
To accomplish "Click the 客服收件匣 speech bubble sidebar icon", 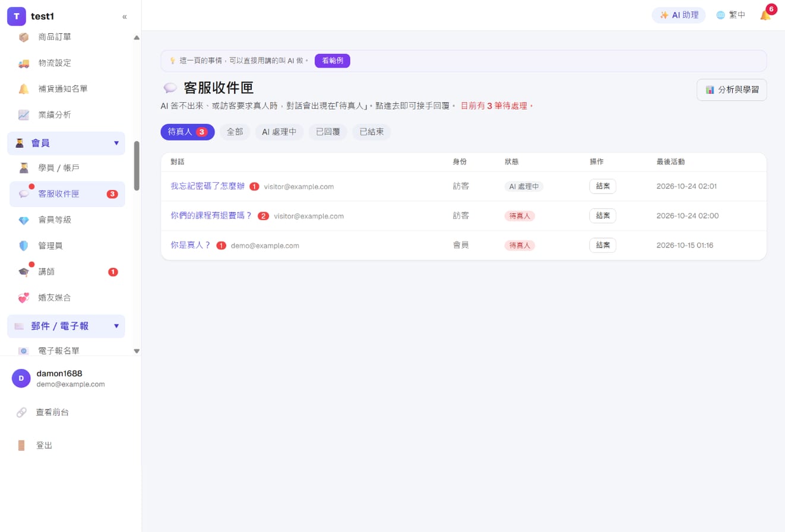I will [x=24, y=194].
